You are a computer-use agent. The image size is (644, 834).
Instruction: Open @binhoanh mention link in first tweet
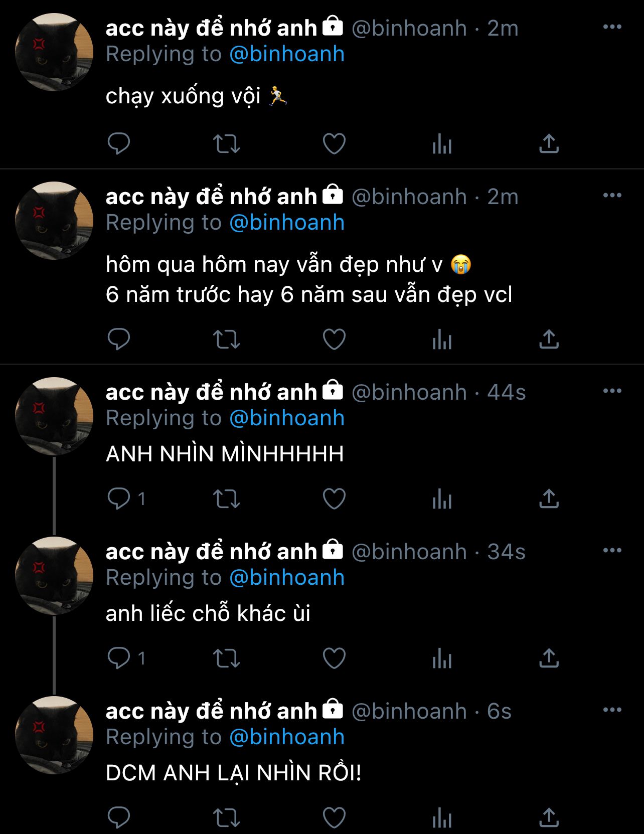(x=287, y=54)
